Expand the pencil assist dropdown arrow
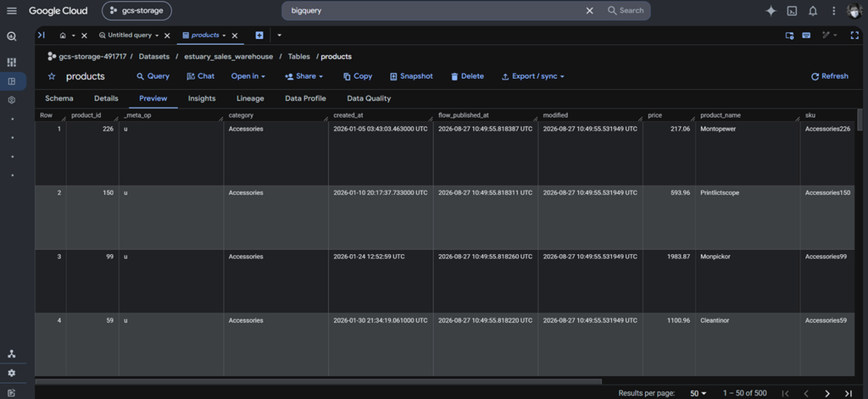Screen dimensions: 868x399 835,35
